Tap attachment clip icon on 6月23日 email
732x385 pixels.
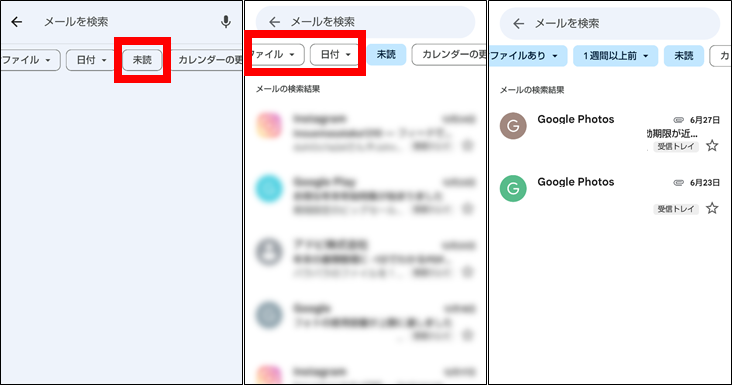pos(678,182)
